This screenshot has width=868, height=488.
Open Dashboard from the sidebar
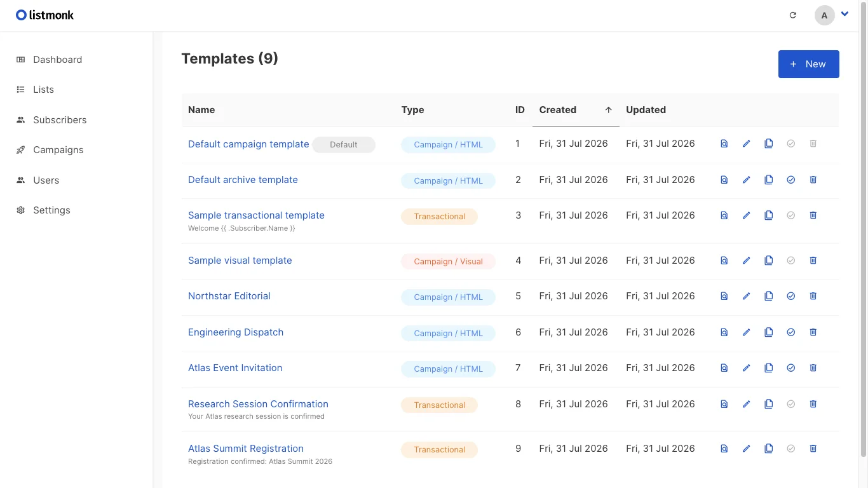(57, 60)
